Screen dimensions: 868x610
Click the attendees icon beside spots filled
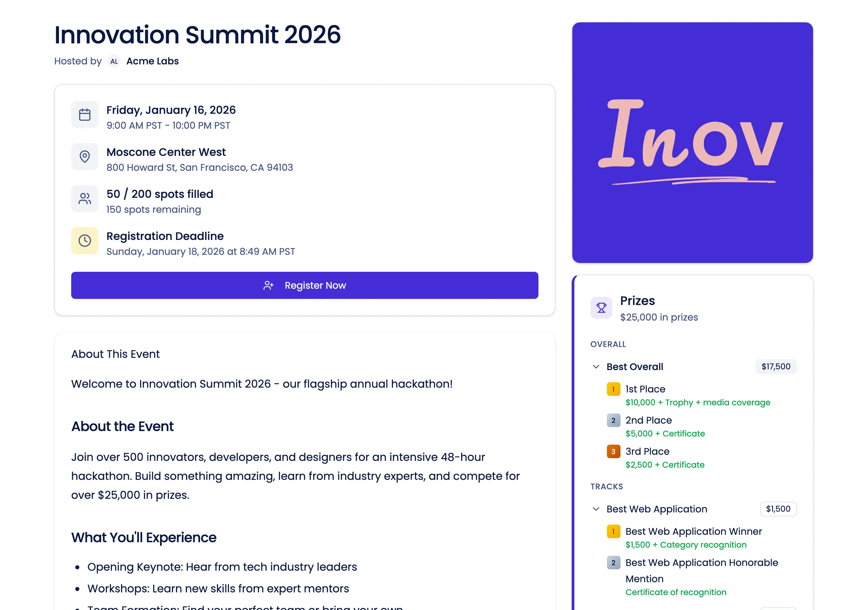coord(85,199)
